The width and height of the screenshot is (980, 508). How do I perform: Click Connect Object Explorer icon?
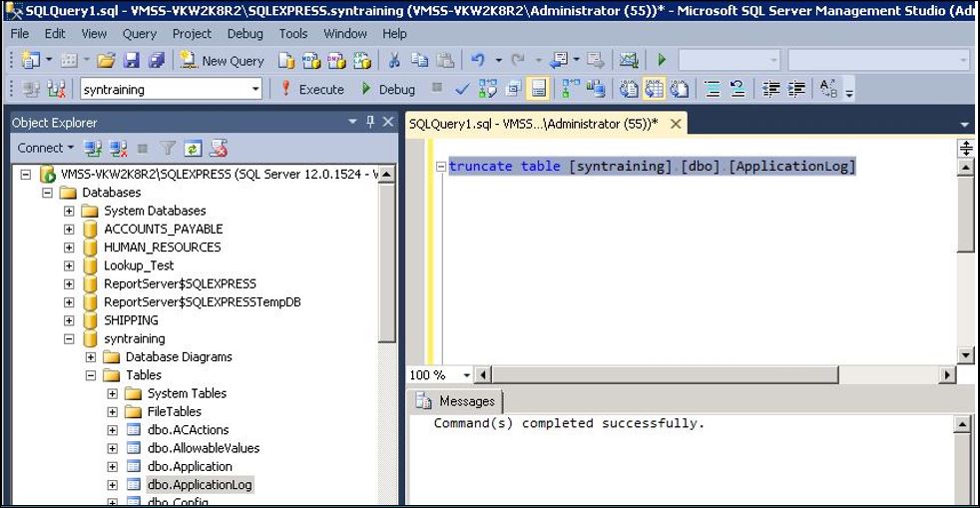pos(93,148)
